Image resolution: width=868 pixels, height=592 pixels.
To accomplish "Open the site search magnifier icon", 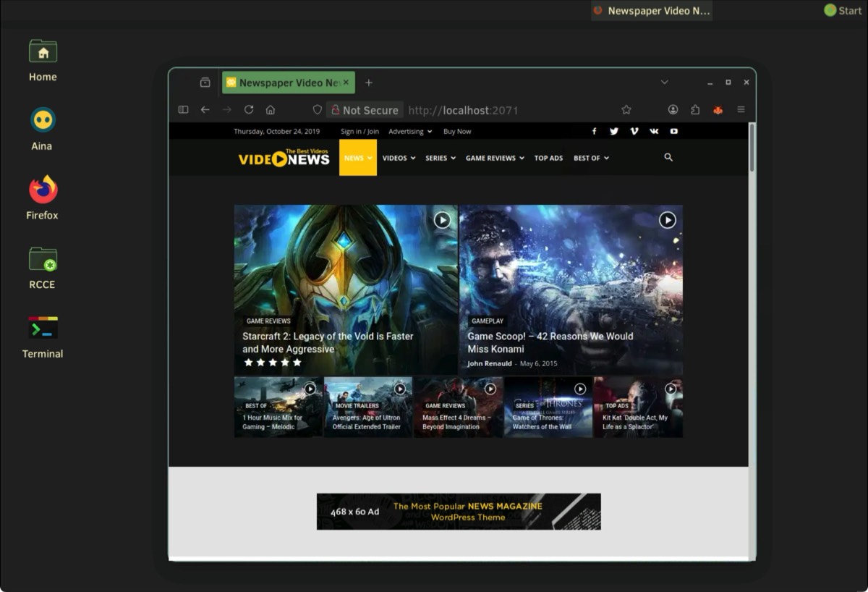I will (x=668, y=157).
